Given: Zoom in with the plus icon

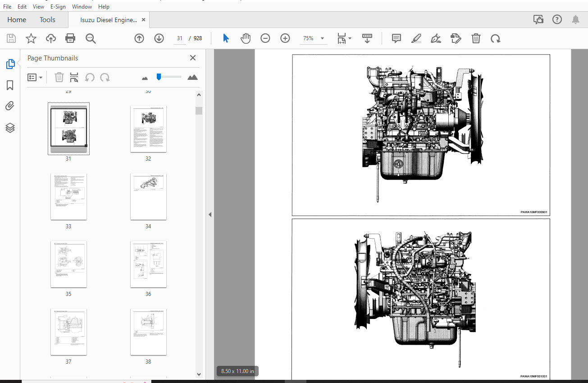Looking at the screenshot, I should coord(285,38).
